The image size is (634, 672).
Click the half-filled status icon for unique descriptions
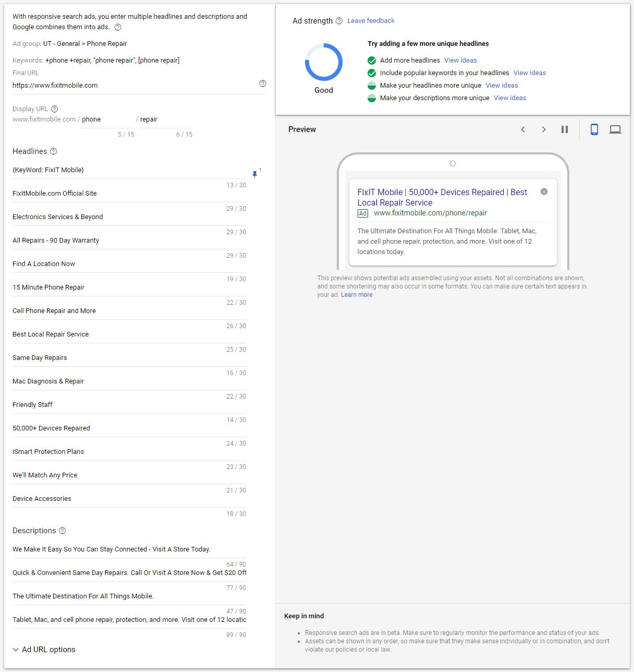(x=372, y=98)
